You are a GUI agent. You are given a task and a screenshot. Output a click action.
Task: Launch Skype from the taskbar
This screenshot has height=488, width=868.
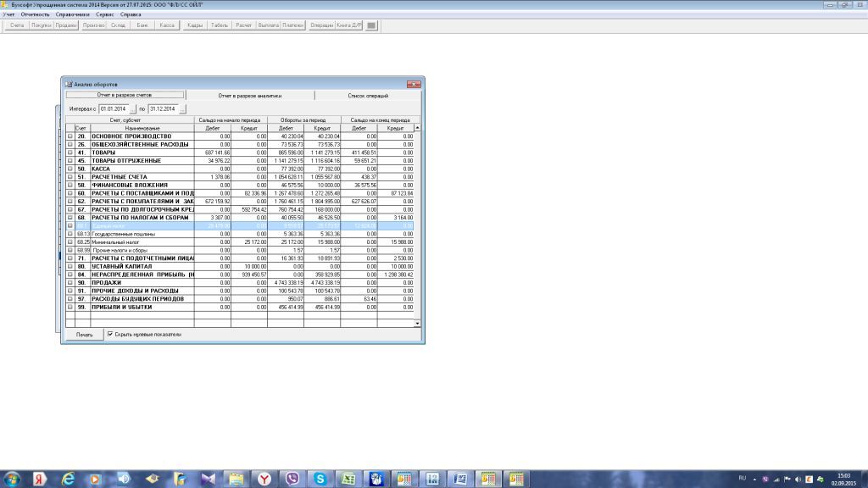tap(320, 479)
